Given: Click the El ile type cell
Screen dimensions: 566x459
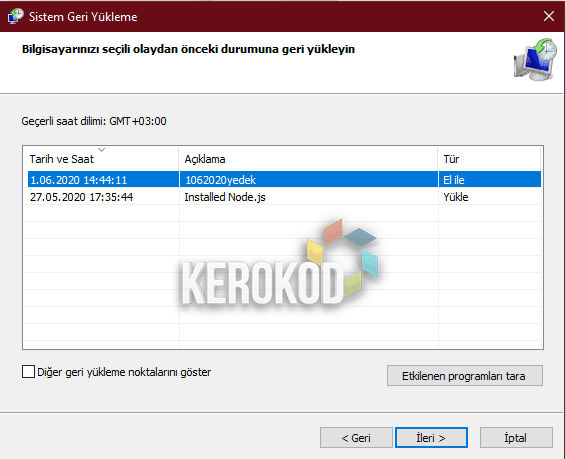Looking at the screenshot, I should (x=454, y=180).
